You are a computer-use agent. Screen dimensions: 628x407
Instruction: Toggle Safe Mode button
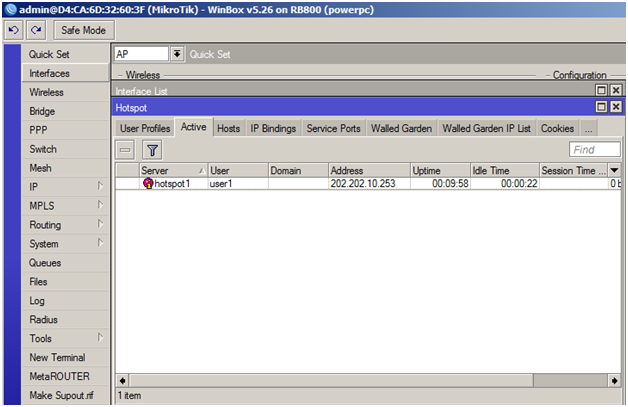[x=84, y=30]
